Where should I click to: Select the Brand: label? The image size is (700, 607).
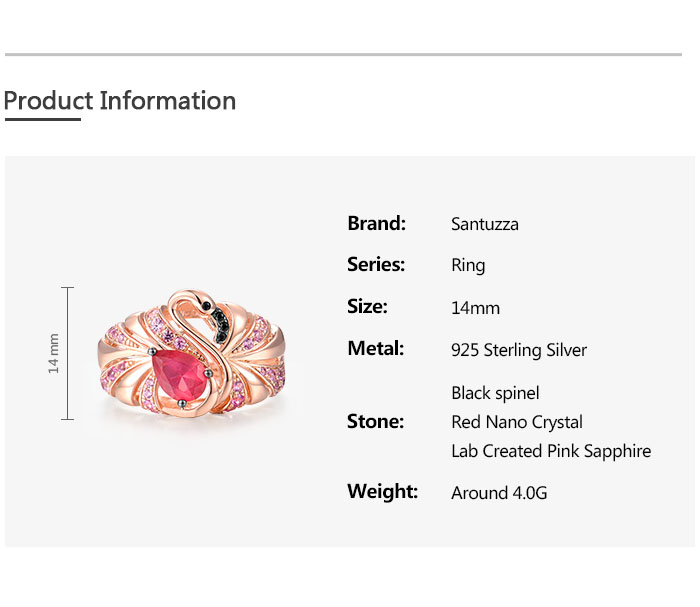point(376,223)
